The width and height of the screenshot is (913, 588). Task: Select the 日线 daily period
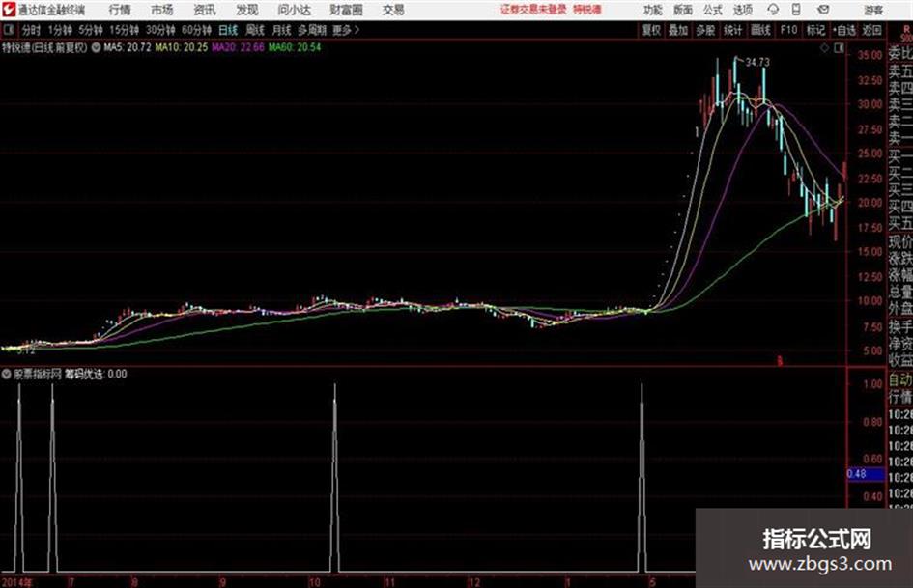pos(228,30)
